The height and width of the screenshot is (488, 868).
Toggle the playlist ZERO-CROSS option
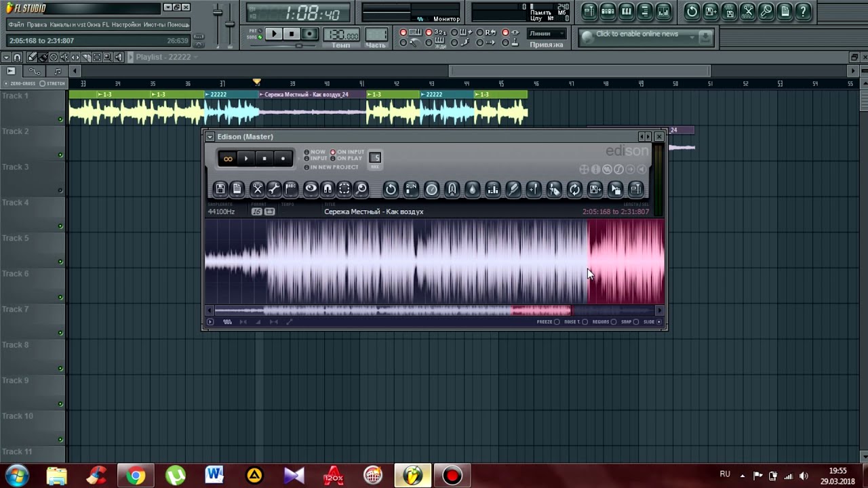point(19,83)
